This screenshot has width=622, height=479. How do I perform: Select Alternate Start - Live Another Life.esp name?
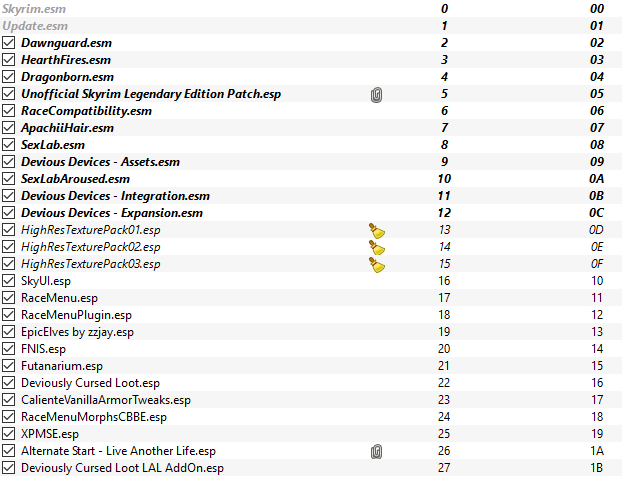(118, 451)
